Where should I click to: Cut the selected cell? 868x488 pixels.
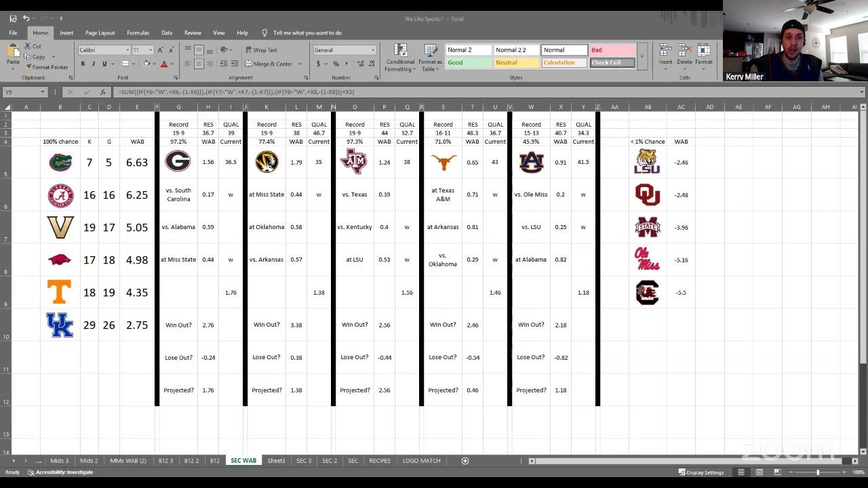pos(33,46)
